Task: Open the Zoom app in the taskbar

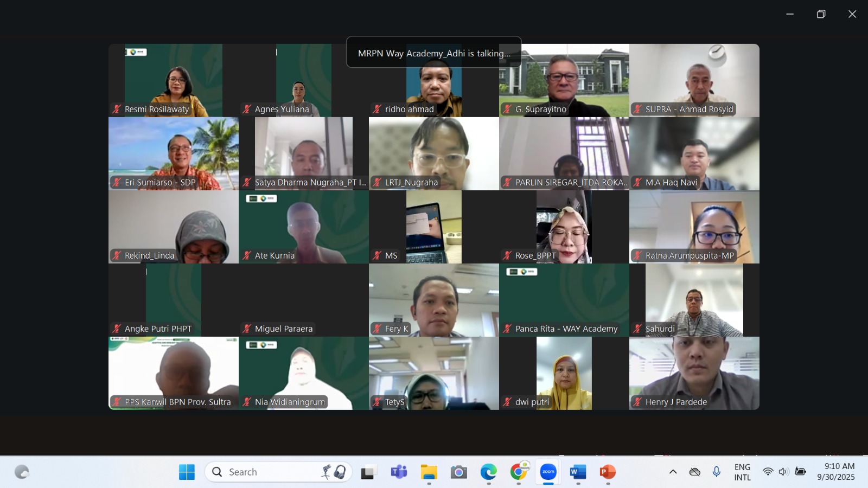Action: pos(548,472)
